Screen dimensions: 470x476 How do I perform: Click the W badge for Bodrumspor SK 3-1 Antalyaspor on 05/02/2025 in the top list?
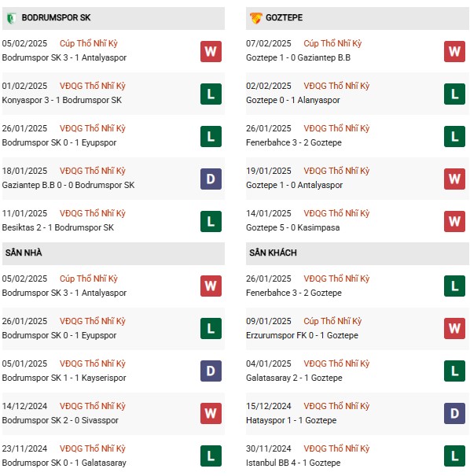pyautogui.click(x=211, y=51)
